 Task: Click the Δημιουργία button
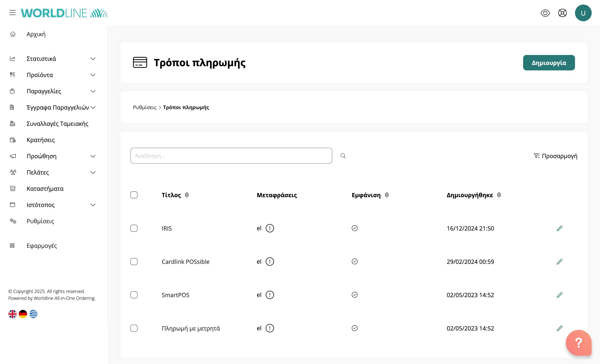point(549,63)
